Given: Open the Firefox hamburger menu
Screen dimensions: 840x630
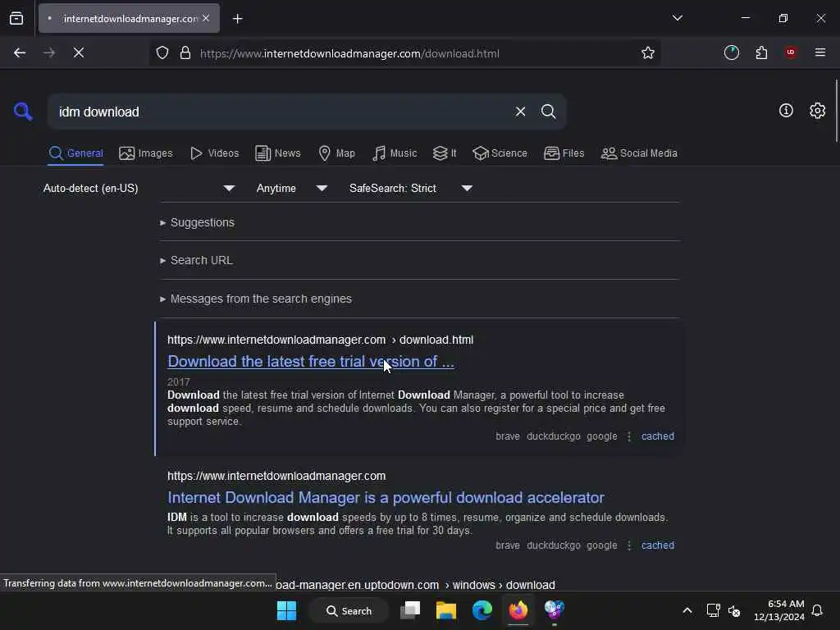Looking at the screenshot, I should pyautogui.click(x=819, y=52).
